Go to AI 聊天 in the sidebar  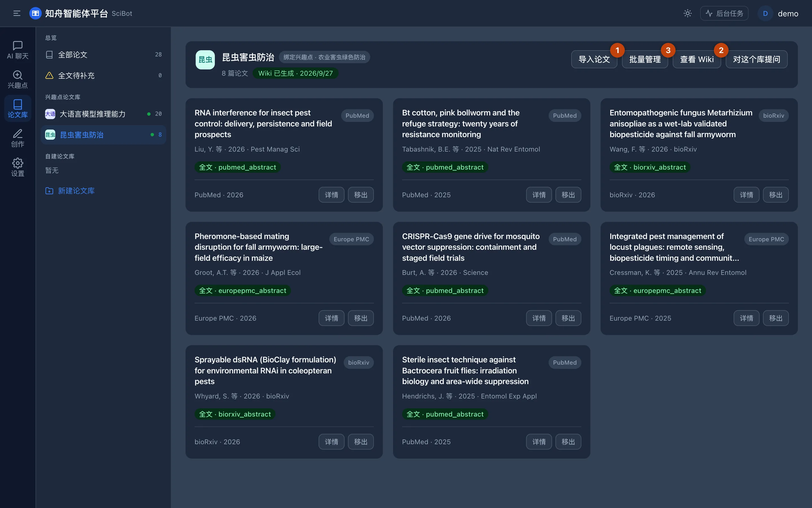click(x=17, y=50)
